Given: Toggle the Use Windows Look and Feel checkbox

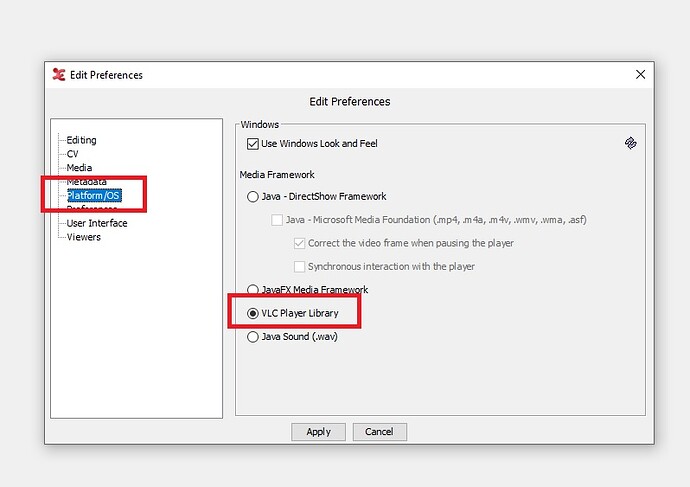Looking at the screenshot, I should [x=253, y=144].
